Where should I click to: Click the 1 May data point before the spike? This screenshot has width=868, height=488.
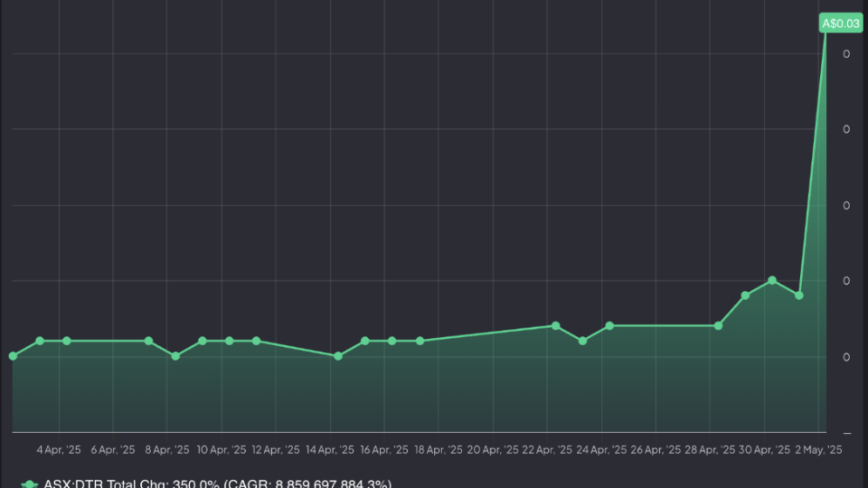[x=798, y=296]
